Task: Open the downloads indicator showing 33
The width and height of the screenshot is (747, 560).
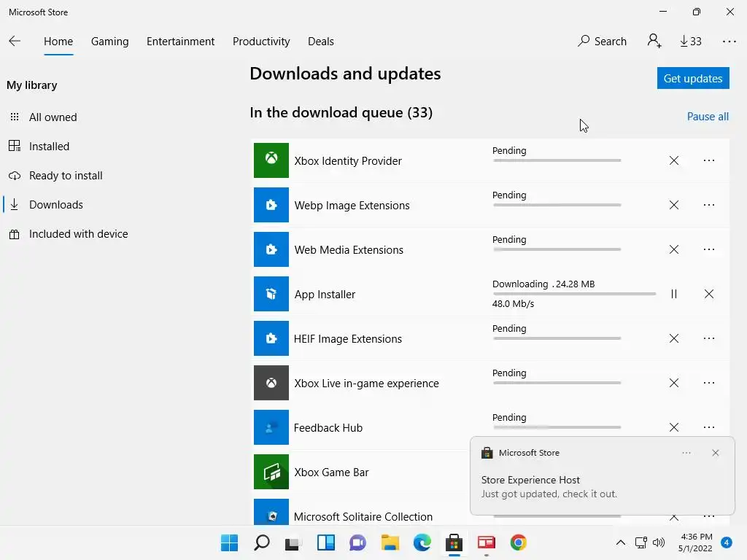Action: (690, 42)
